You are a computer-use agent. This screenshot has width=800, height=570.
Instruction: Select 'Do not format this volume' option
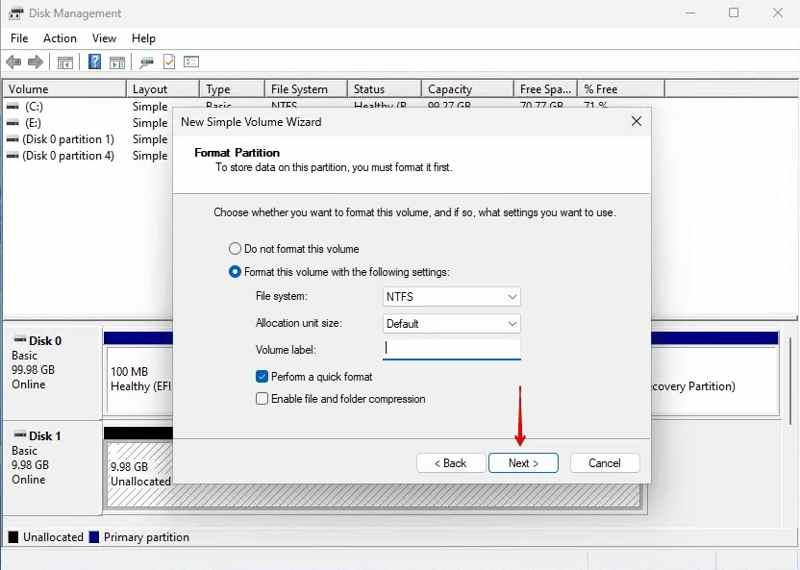point(235,249)
